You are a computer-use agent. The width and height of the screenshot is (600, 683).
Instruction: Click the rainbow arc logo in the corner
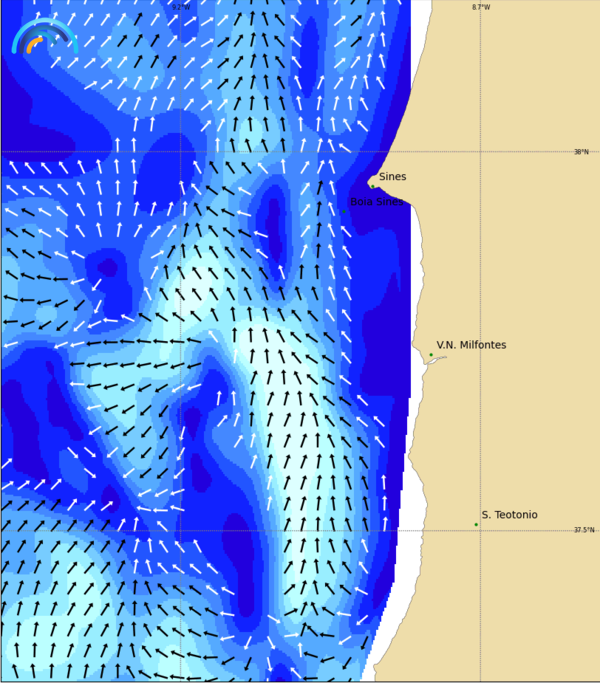tap(43, 36)
